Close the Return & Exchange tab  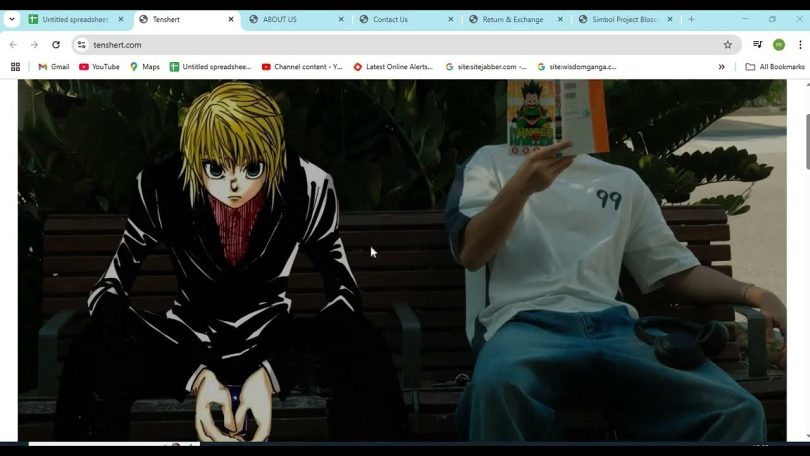pyautogui.click(x=560, y=19)
